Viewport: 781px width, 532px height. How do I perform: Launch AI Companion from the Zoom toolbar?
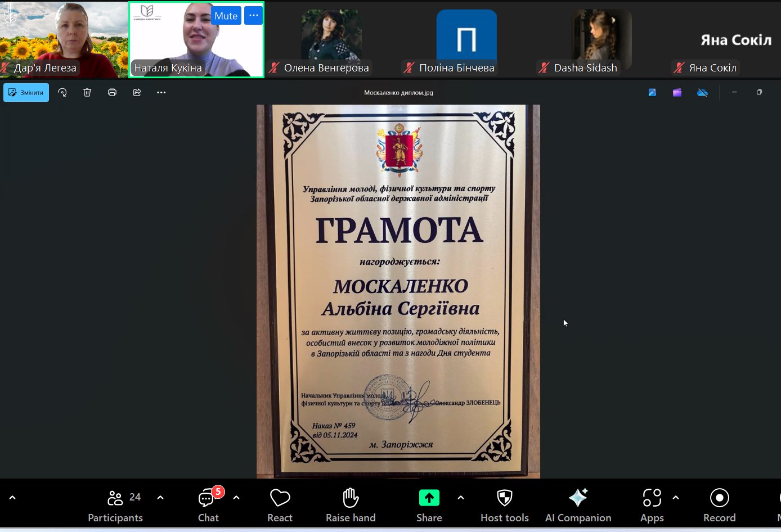[x=578, y=506]
